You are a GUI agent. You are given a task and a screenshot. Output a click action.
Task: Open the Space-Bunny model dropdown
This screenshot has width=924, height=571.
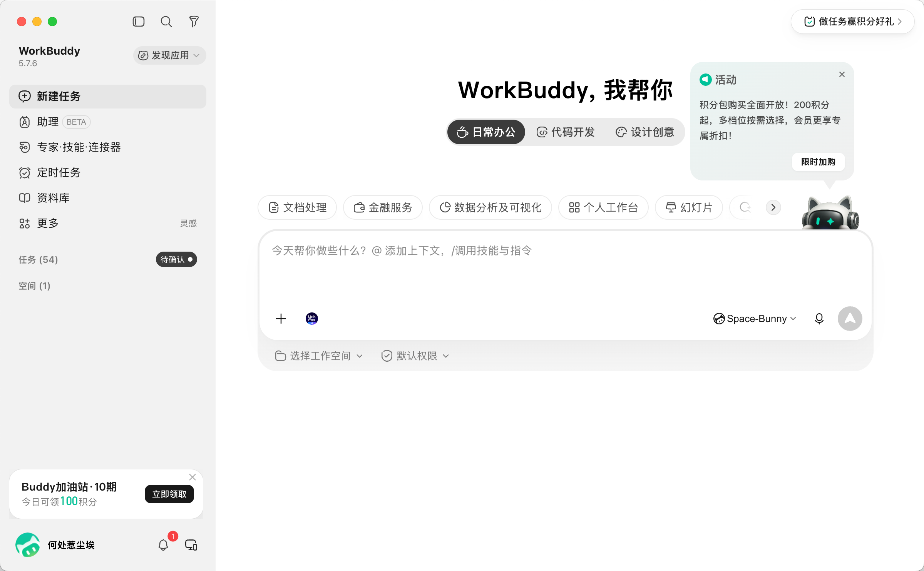(x=755, y=319)
